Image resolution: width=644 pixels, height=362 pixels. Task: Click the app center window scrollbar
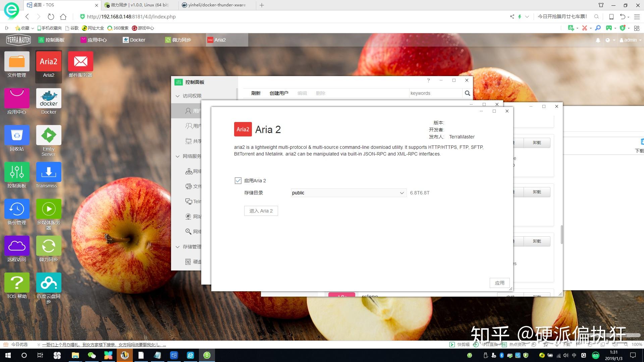[561, 235]
